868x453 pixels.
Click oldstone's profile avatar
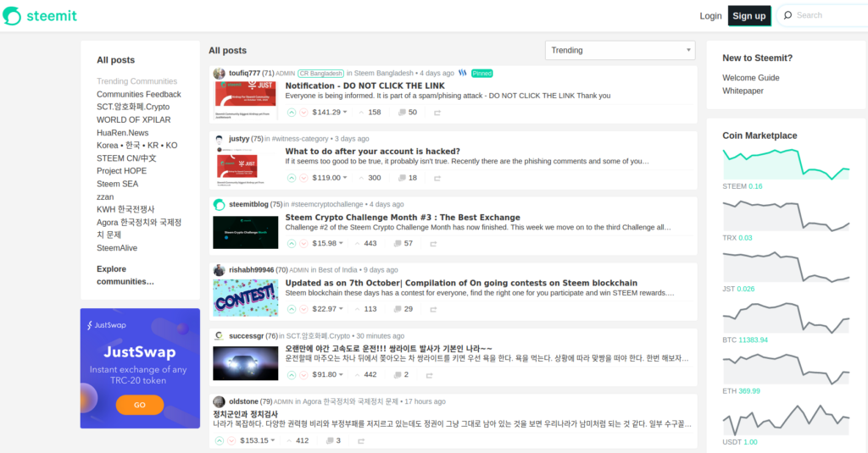coord(220,401)
